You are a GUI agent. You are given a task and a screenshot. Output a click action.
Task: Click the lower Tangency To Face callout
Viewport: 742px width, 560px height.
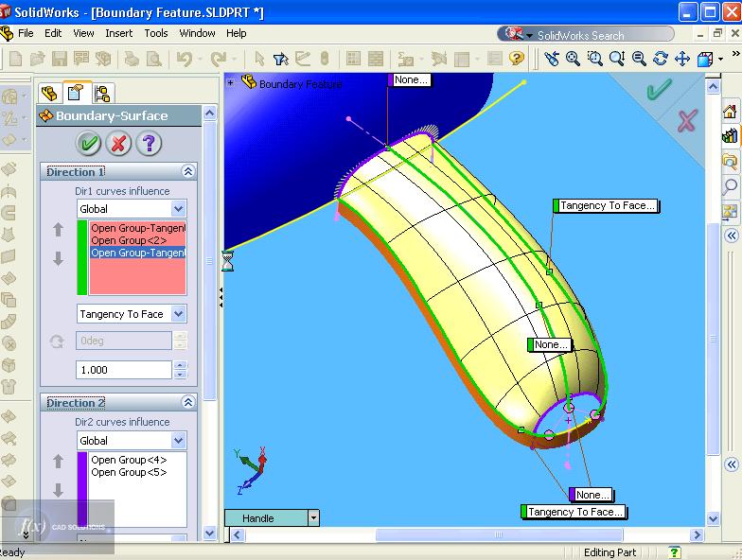point(574,512)
